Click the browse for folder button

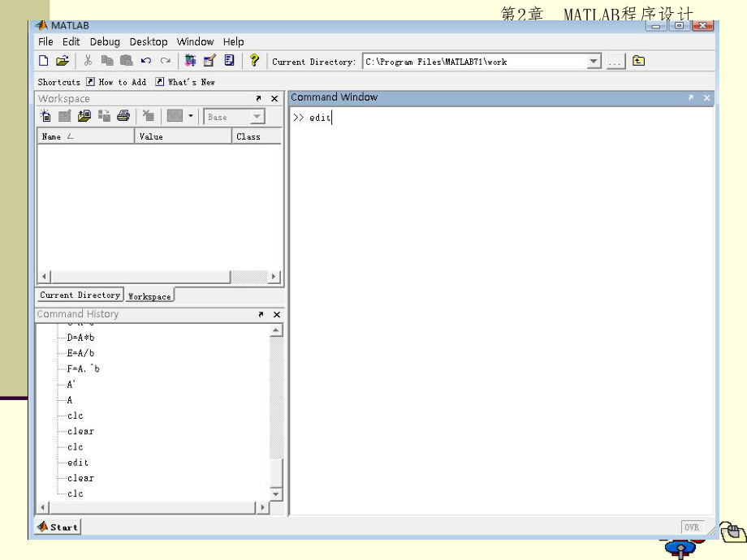tap(615, 62)
